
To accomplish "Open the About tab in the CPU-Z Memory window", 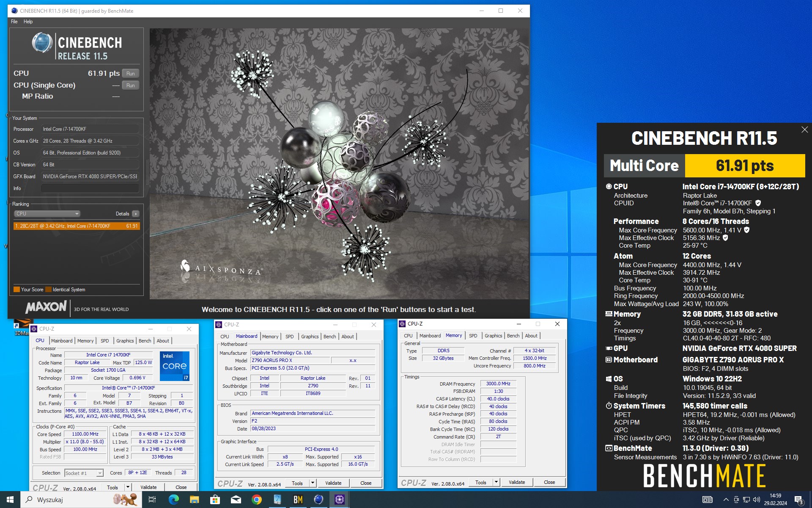I will pyautogui.click(x=531, y=336).
